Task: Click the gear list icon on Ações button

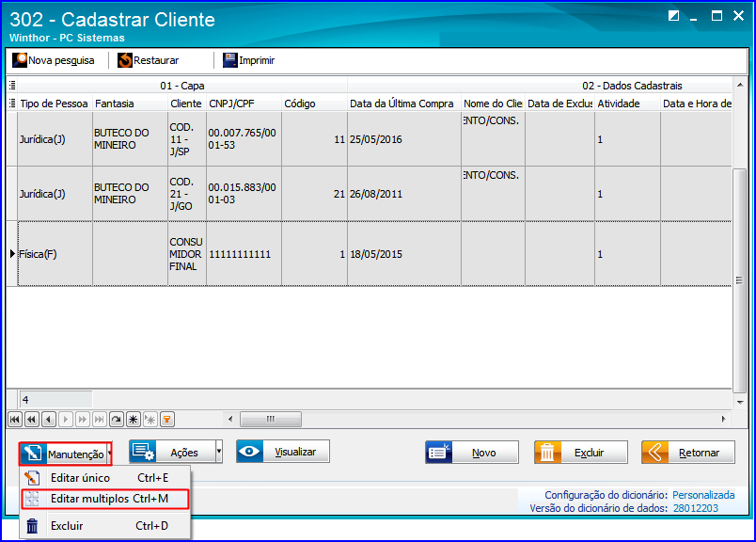Action: [x=143, y=452]
